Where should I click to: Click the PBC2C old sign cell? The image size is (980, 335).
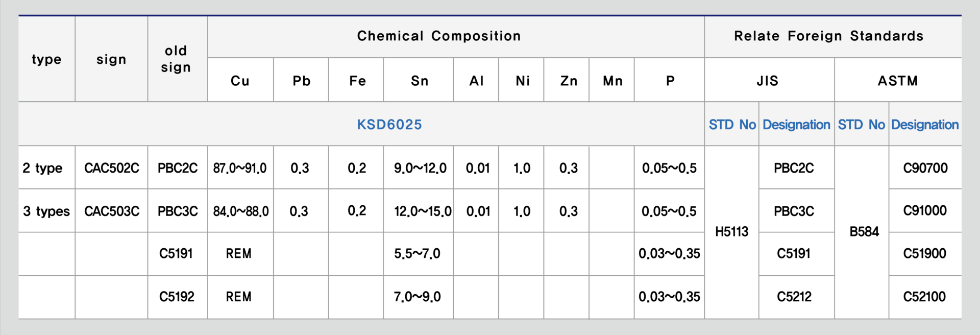[178, 168]
